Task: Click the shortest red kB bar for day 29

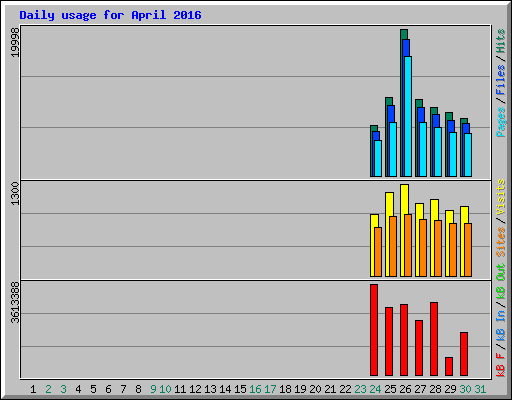Action: (x=449, y=366)
